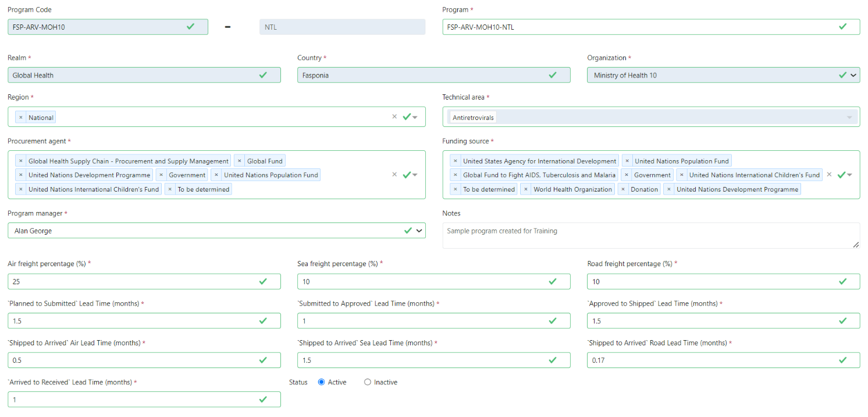868x417 pixels.
Task: Remove UN International Children's Fund funding source tag
Action: coord(682,175)
